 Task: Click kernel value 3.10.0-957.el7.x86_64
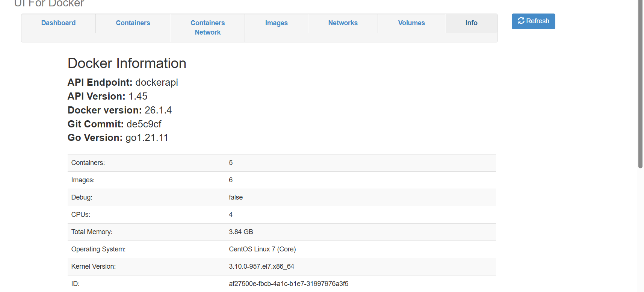(x=262, y=266)
